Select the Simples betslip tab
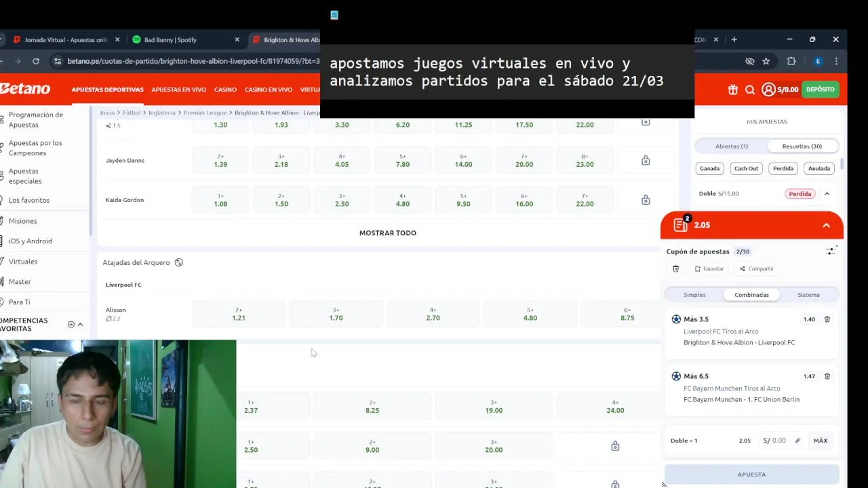Image resolution: width=868 pixels, height=488 pixels. pyautogui.click(x=694, y=295)
